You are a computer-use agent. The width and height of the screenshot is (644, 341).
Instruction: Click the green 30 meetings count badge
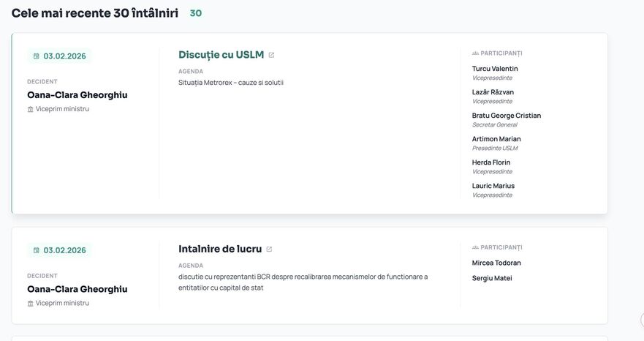click(196, 13)
